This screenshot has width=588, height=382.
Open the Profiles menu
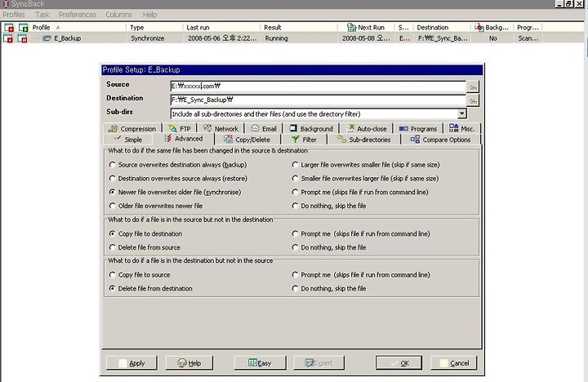pos(14,15)
